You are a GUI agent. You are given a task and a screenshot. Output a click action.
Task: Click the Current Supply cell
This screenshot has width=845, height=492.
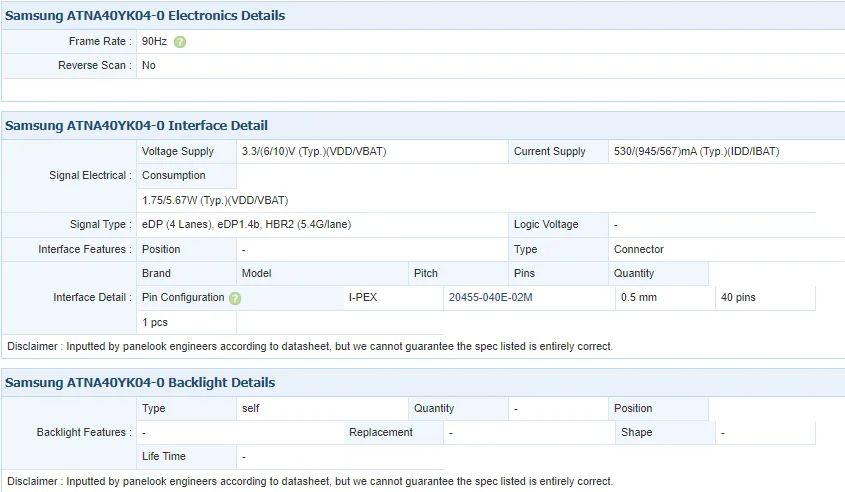(558, 151)
